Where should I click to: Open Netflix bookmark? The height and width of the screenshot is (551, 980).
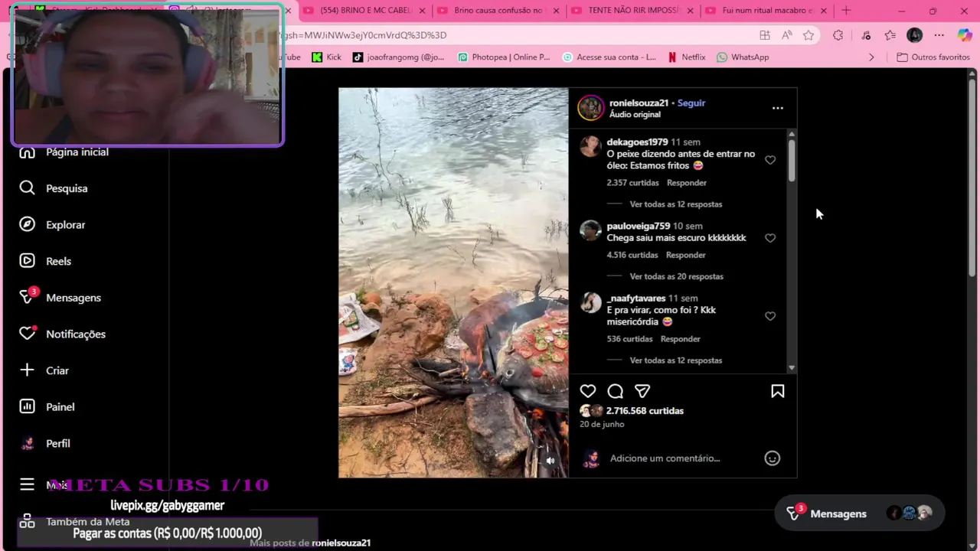[686, 57]
